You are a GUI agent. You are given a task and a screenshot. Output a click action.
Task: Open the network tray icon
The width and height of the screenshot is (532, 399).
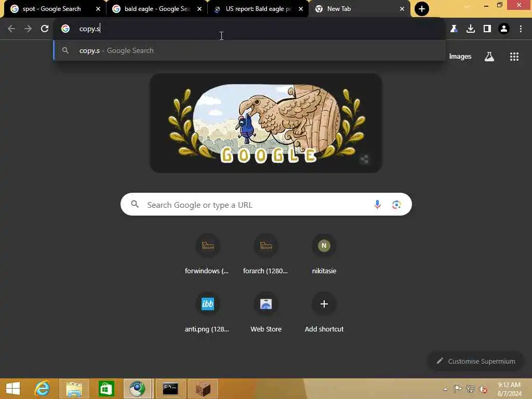tap(471, 389)
